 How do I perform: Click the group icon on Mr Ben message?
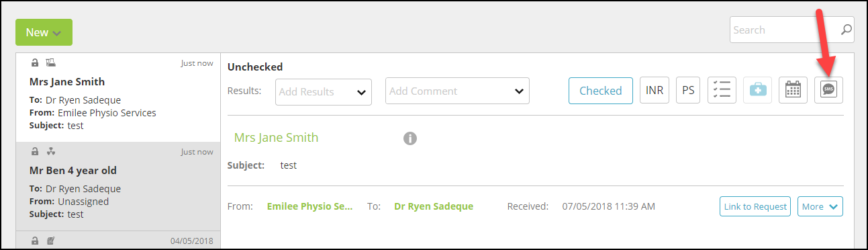[50, 152]
